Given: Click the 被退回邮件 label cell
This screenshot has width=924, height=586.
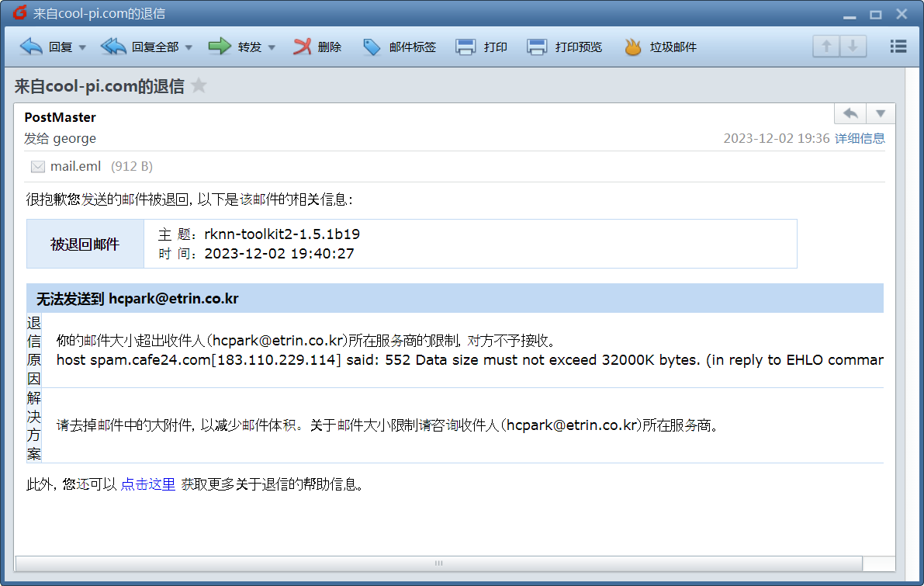Looking at the screenshot, I should click(85, 244).
